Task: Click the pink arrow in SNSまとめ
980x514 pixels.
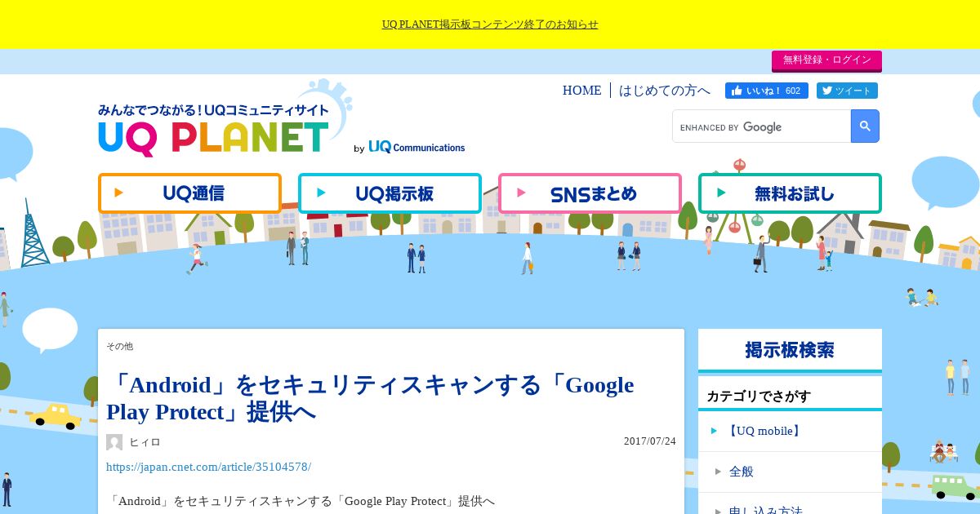Action: (x=522, y=193)
